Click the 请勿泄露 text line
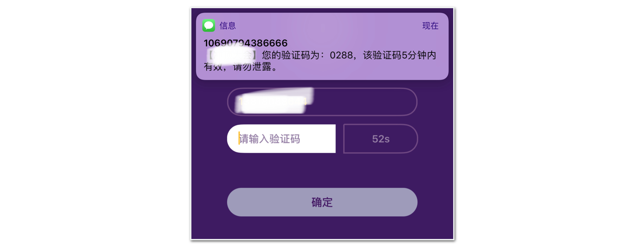Viewport: 644px width, 250px height. [252, 67]
